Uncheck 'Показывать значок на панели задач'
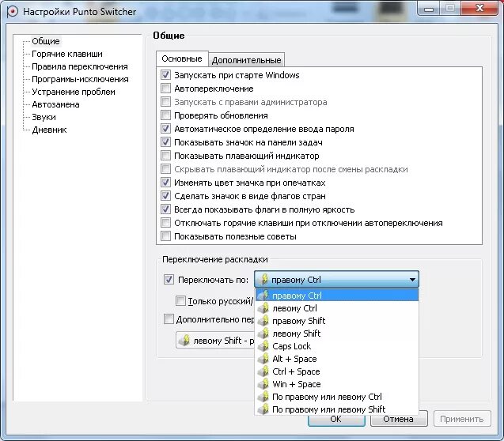Viewport: 504px width, 441px height. click(165, 142)
